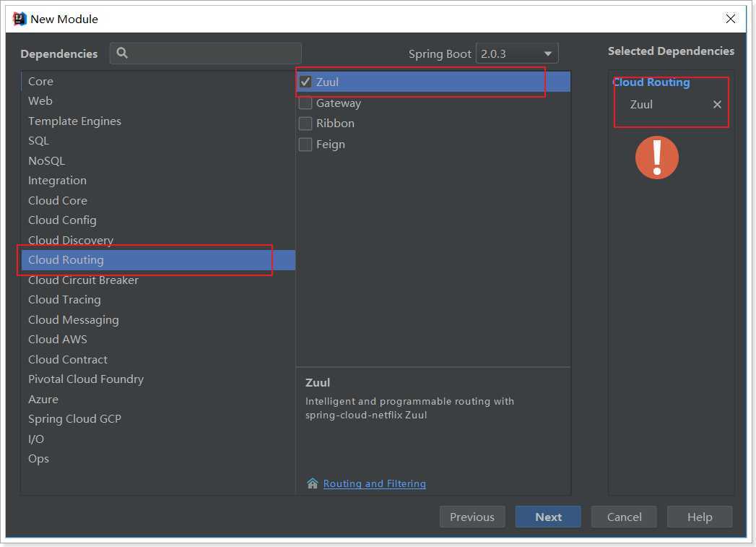The image size is (756, 547).
Task: Remove Zuul from selected dependencies
Action: 717,104
